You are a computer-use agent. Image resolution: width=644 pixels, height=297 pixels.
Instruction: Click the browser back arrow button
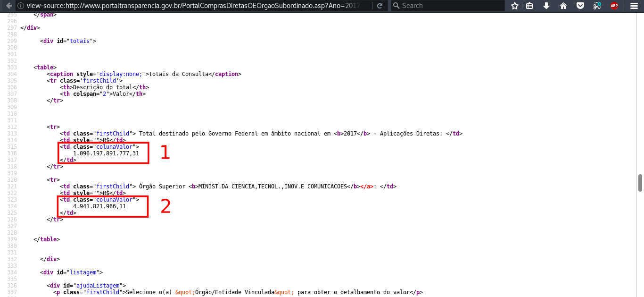tap(8, 6)
